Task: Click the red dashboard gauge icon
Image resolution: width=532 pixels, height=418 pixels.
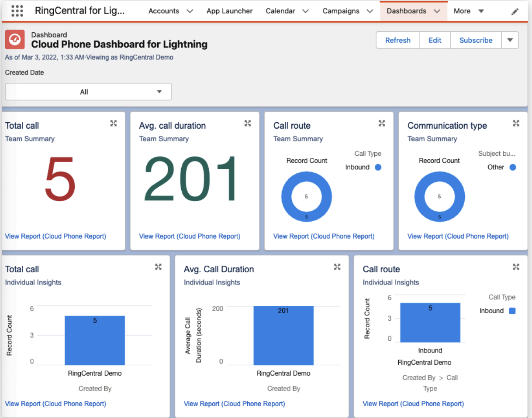Action: [15, 40]
